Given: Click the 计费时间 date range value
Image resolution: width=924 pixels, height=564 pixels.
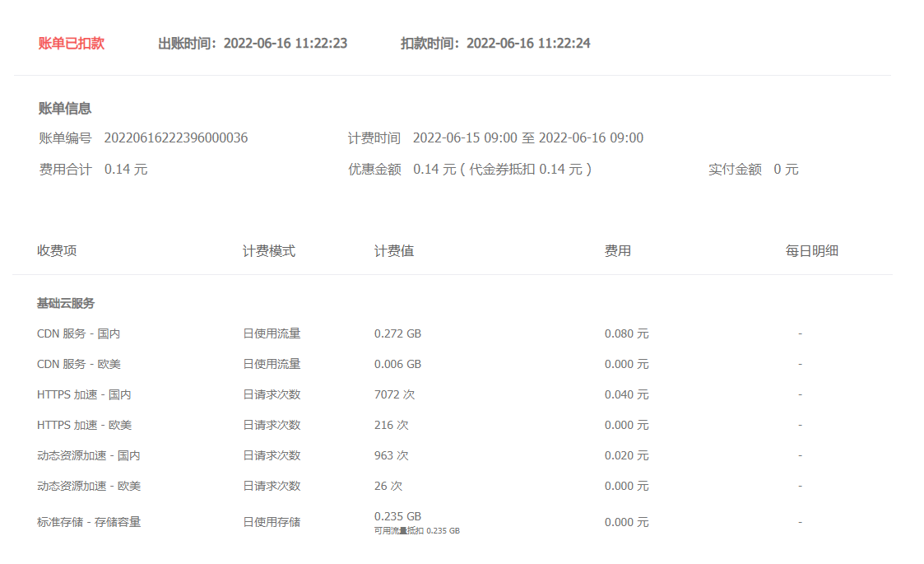Looking at the screenshot, I should 527,138.
